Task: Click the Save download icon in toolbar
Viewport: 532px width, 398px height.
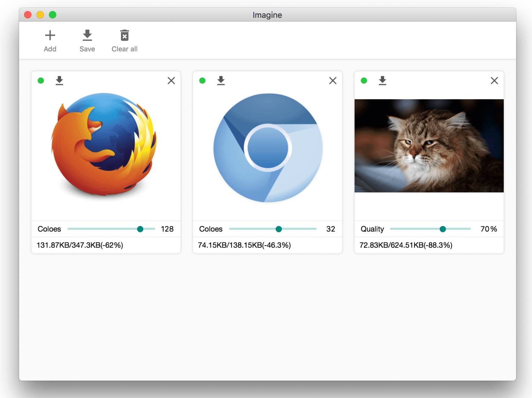Action: click(x=87, y=35)
